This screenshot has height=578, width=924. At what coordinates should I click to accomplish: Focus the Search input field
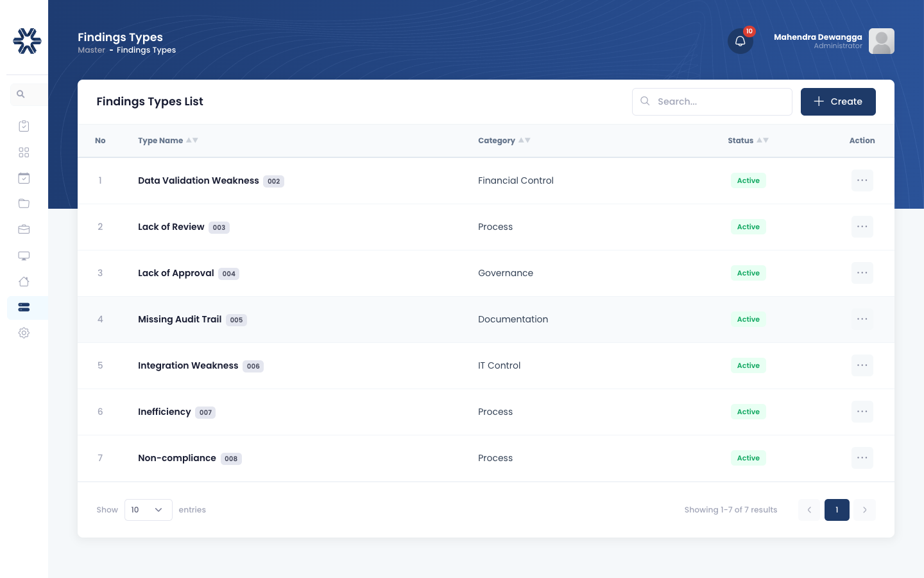point(712,101)
